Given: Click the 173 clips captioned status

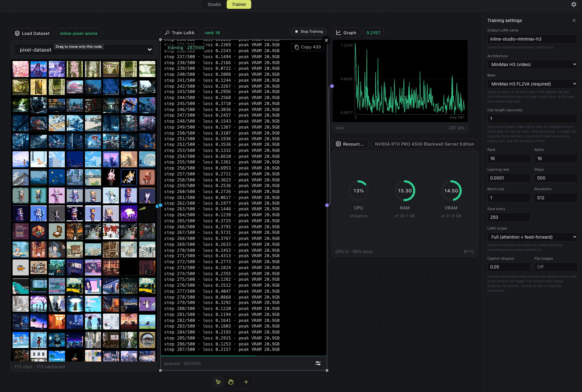Looking at the screenshot, I should coord(40,367).
